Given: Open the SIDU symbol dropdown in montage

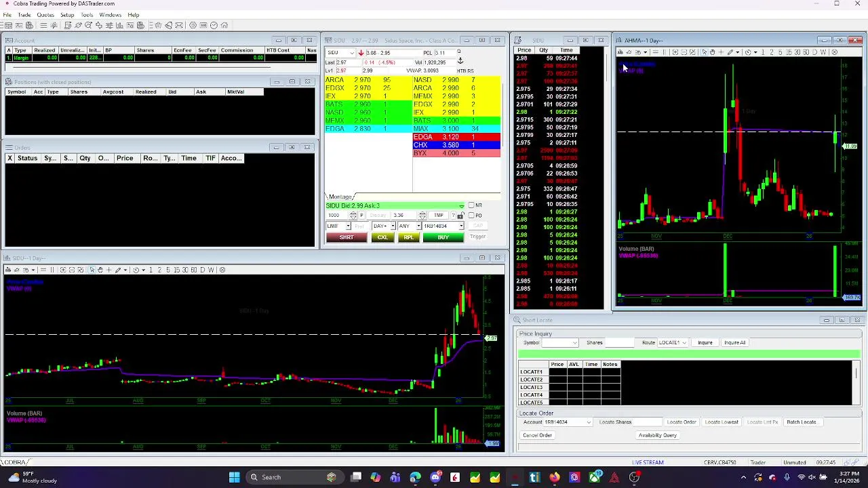Looking at the screenshot, I should 351,52.
